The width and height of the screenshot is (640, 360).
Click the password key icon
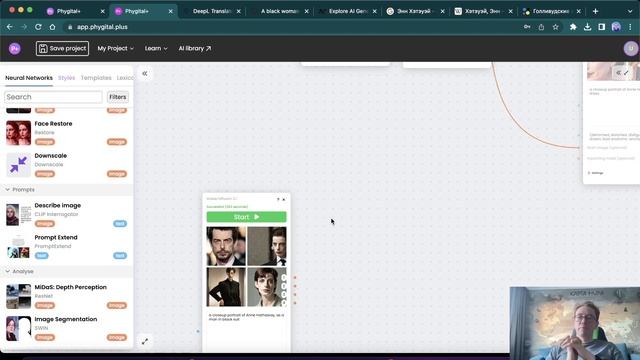pos(527,27)
